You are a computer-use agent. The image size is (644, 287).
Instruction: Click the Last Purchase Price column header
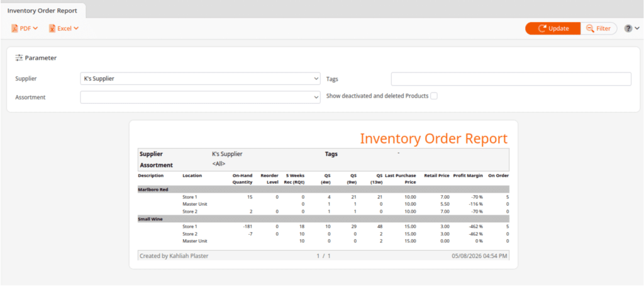pyautogui.click(x=401, y=179)
